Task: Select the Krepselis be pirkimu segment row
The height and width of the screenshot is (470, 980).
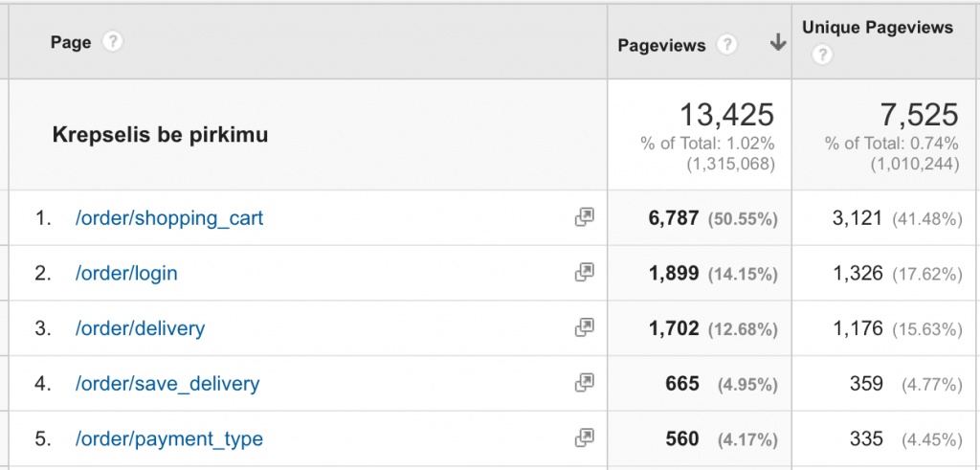Action: [x=160, y=136]
